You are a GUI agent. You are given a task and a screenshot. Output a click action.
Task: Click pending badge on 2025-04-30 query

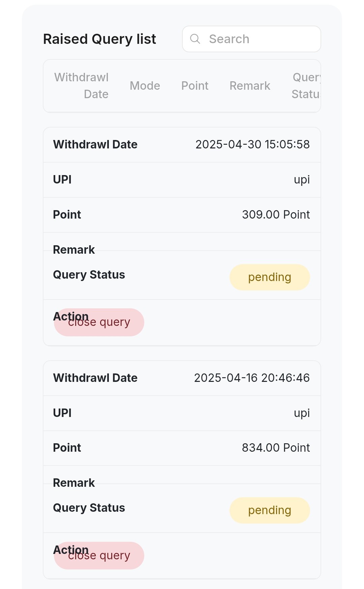(x=270, y=277)
